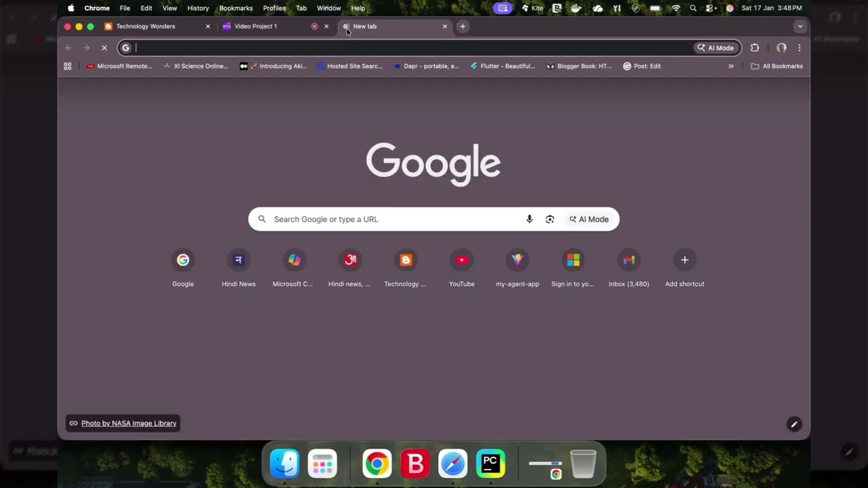Open Control Center in menu bar
Screen dimensions: 868x488
coord(711,8)
